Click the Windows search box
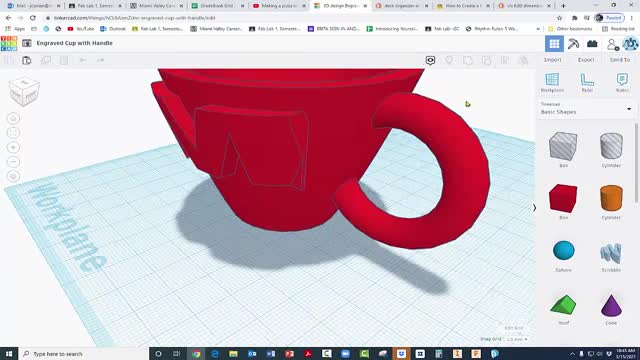Image resolution: width=640 pixels, height=360 pixels. coord(83,354)
